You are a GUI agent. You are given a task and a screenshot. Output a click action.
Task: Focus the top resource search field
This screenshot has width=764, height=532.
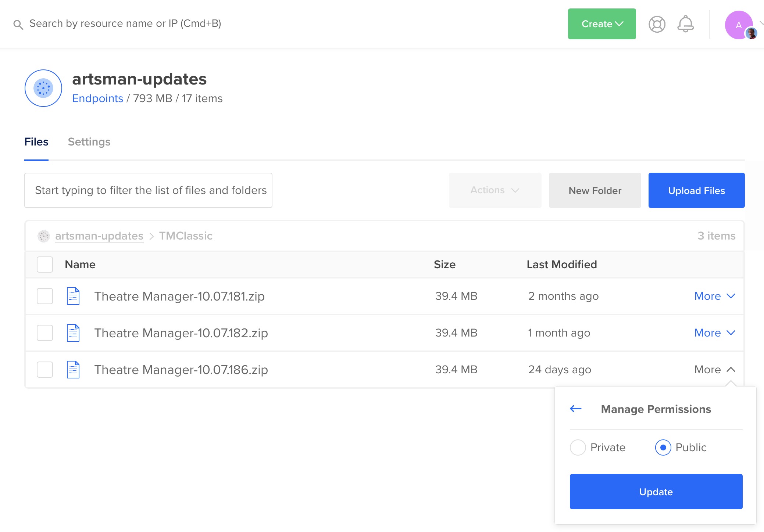click(125, 24)
